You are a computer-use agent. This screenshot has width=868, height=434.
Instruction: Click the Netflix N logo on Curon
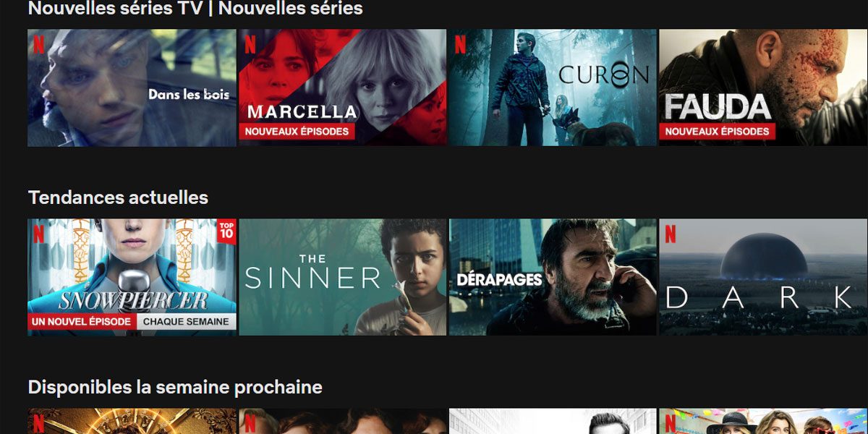coord(460,45)
